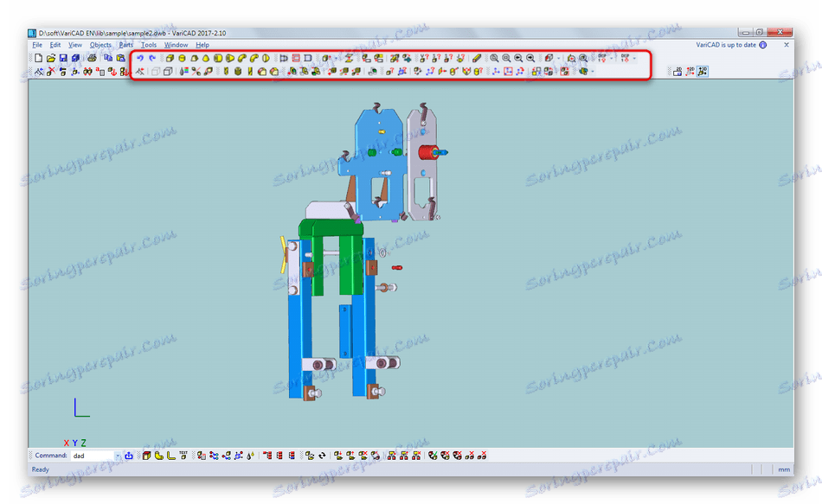Screen dimensions: 822x504
Task: Click the VariCAD is up to date info icon
Action: pyautogui.click(x=763, y=45)
